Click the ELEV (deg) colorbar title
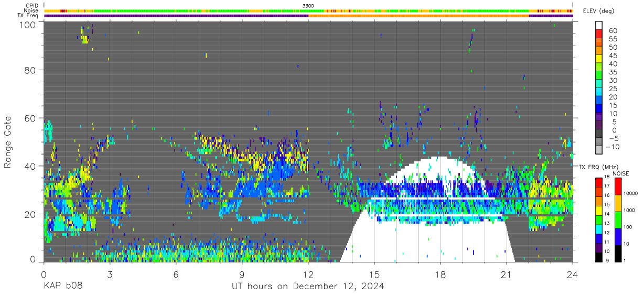 tap(598, 10)
